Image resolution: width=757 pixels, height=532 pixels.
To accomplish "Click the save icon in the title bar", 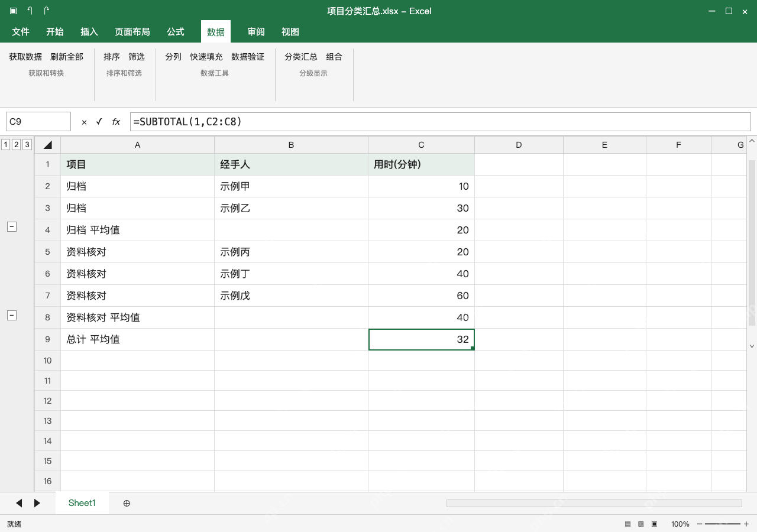I will click(13, 11).
